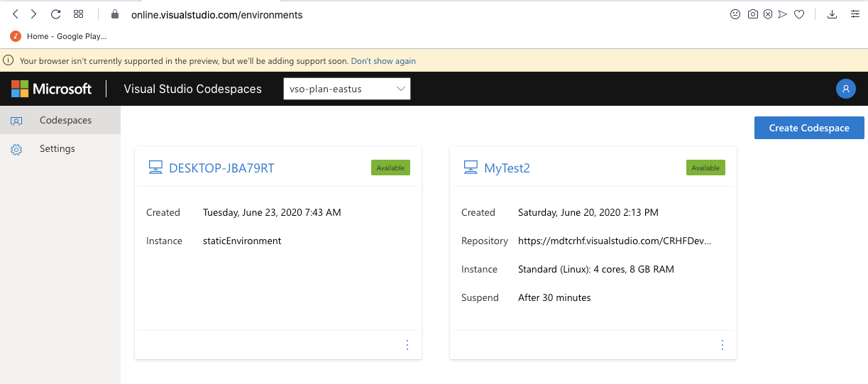
Task: Click the camera snapshot icon
Action: (x=752, y=14)
